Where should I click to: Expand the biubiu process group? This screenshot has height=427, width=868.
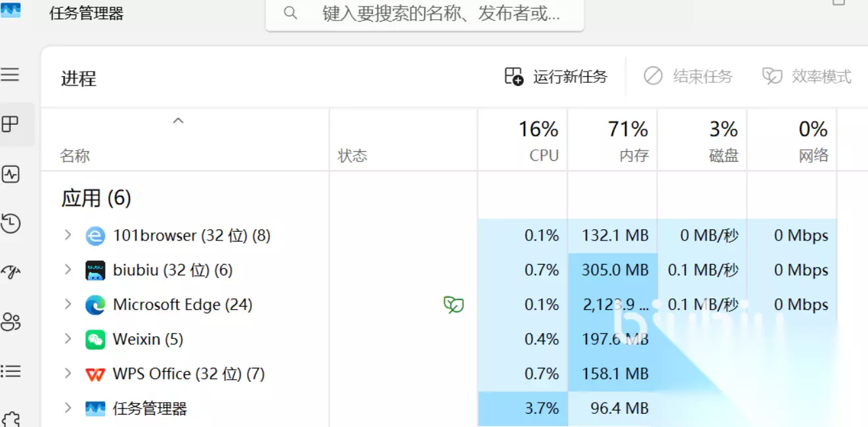[67, 270]
